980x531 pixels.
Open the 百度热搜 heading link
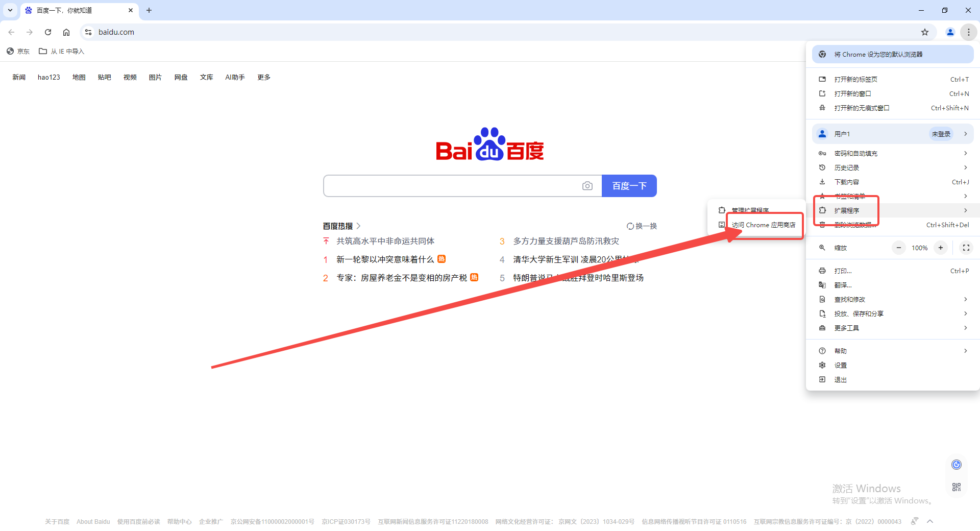click(x=342, y=226)
